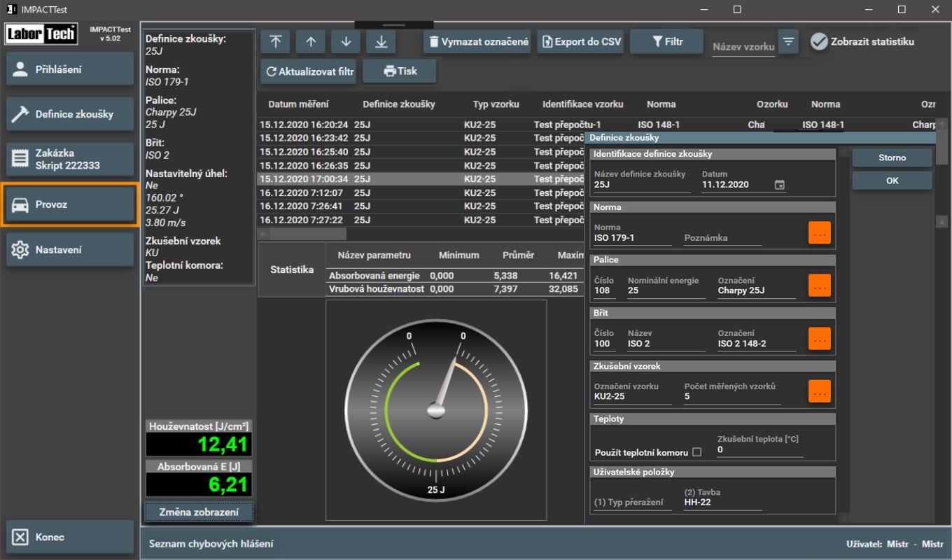Move selection to top with first arrow button
Image resolution: width=952 pixels, height=560 pixels.
coord(275,42)
